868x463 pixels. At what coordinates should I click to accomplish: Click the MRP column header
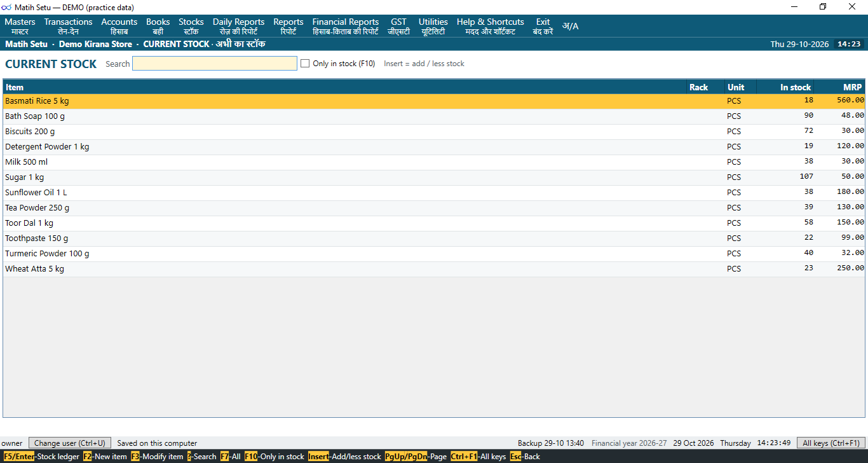pos(839,87)
